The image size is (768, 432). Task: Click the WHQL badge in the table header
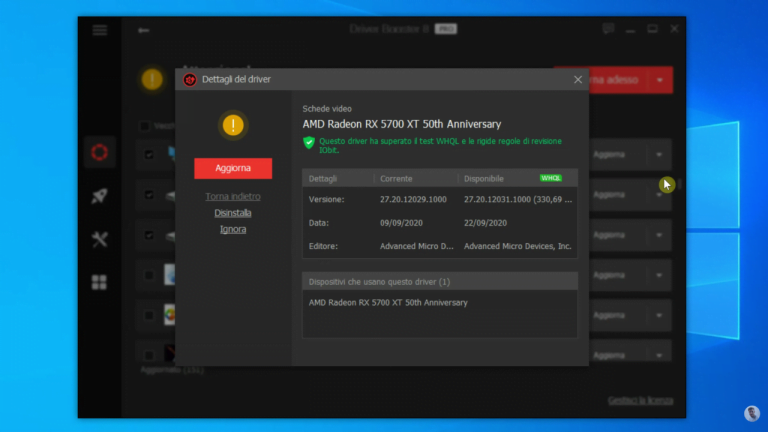click(551, 178)
